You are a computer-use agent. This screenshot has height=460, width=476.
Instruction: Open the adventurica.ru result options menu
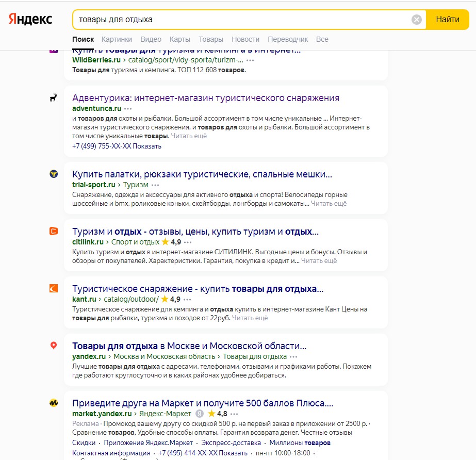pyautogui.click(x=128, y=109)
